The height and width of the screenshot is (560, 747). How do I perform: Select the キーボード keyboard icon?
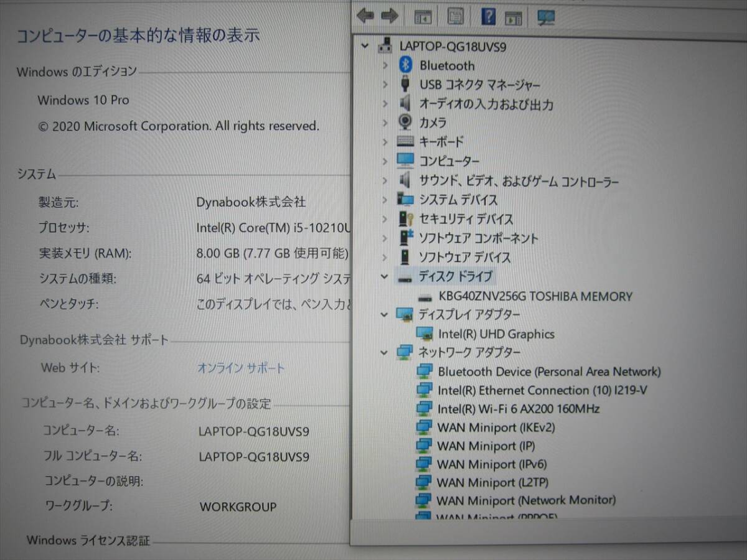tap(405, 142)
